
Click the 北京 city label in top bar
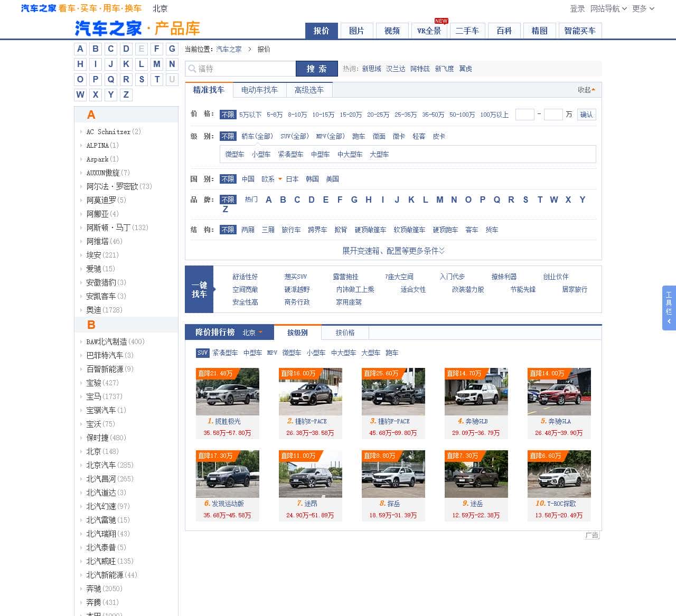pyautogui.click(x=160, y=8)
